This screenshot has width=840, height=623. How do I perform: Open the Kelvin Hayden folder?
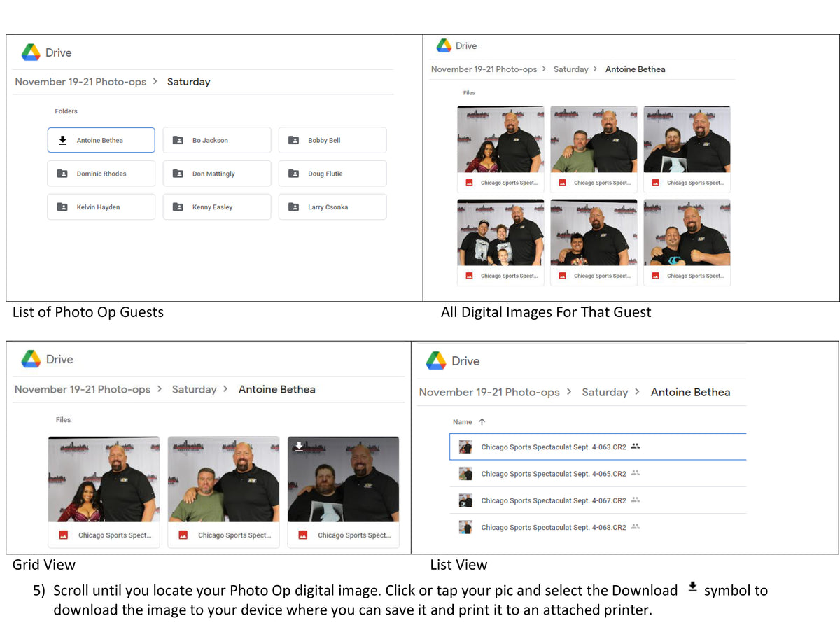point(101,207)
